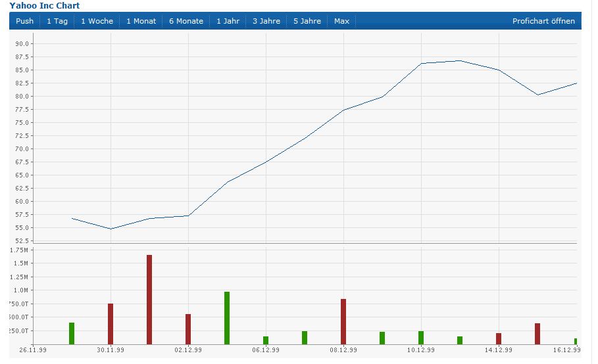Click the red volume bar at 02.12.99
Screen dimensions: 598x364
click(x=188, y=329)
